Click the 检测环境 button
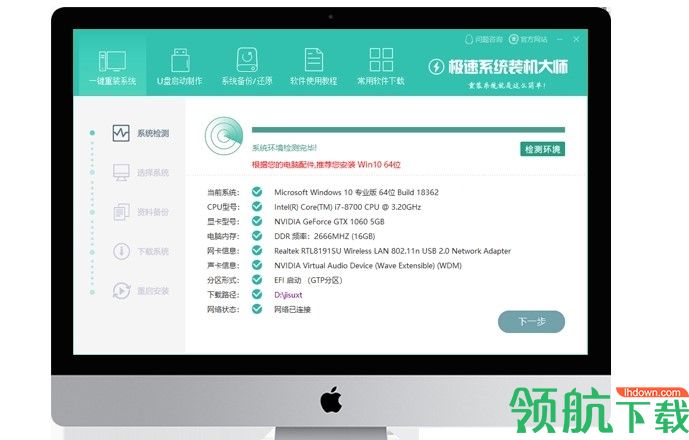The image size is (689, 440). 542,149
